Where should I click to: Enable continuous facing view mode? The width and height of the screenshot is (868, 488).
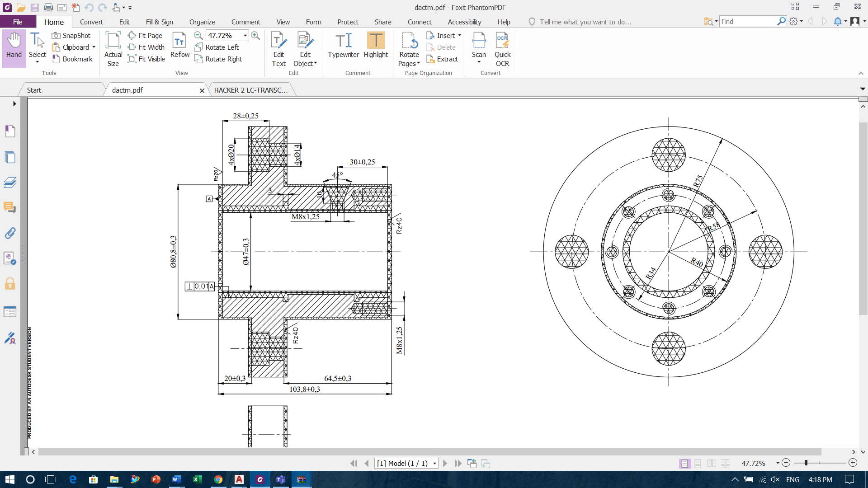[726, 463]
